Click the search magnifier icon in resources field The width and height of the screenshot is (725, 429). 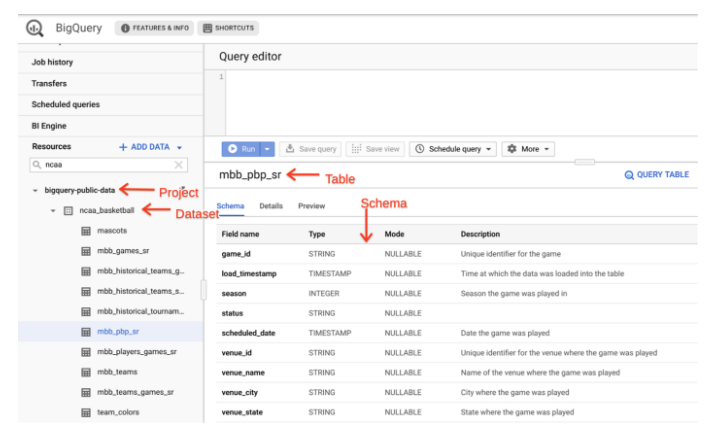pyautogui.click(x=37, y=165)
